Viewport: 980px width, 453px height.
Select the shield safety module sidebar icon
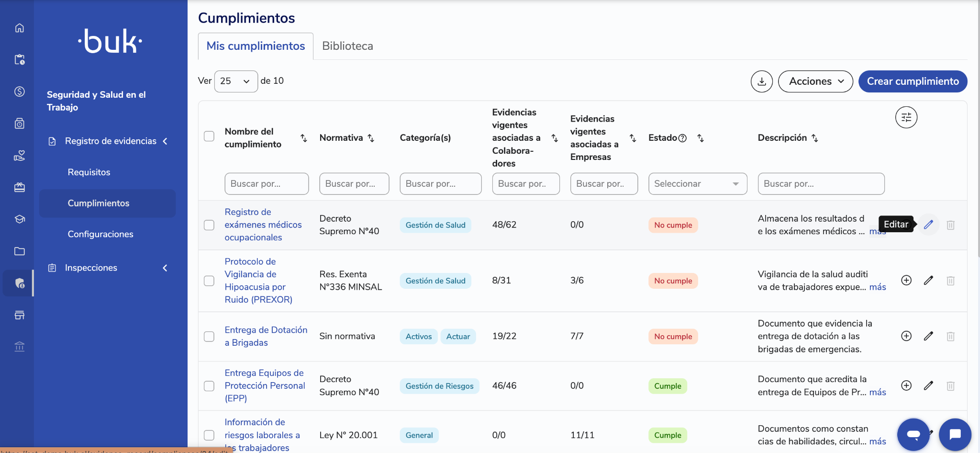tap(20, 283)
